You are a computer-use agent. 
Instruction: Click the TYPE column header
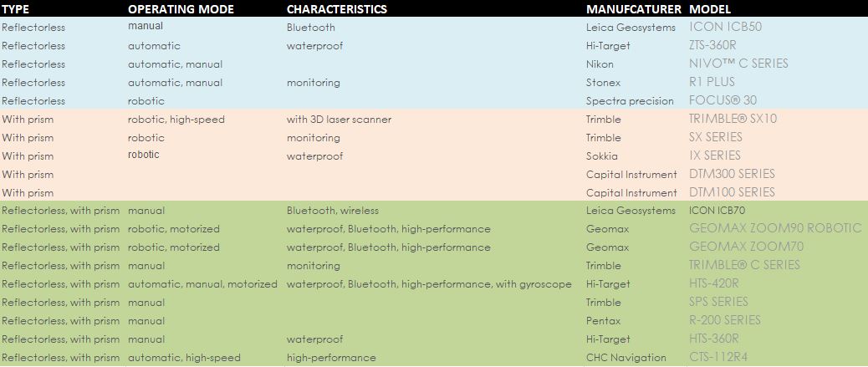pos(16,9)
